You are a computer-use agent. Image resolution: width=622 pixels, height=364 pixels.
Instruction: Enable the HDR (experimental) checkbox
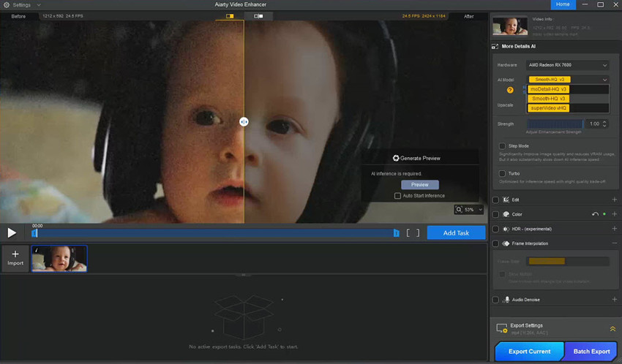pos(495,229)
